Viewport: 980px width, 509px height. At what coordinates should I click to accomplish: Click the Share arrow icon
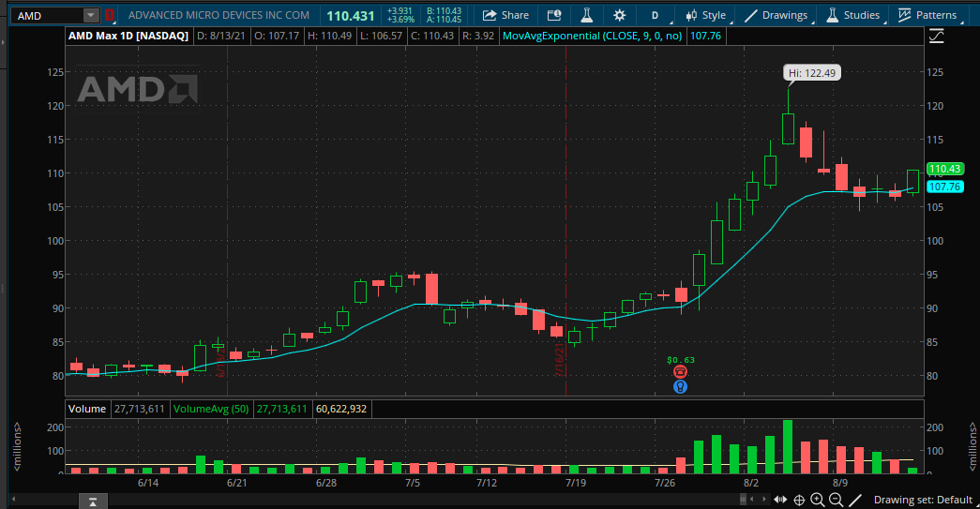(x=490, y=15)
